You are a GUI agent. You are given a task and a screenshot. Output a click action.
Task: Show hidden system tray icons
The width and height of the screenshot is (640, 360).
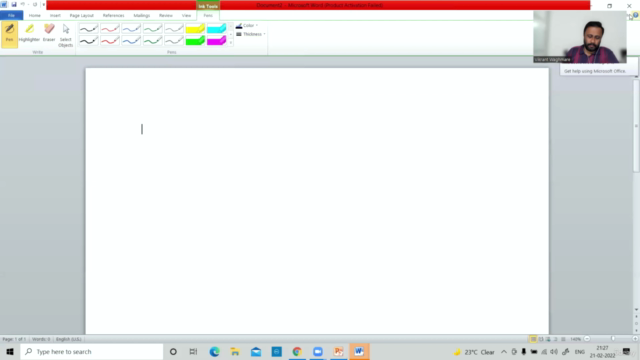pos(504,351)
